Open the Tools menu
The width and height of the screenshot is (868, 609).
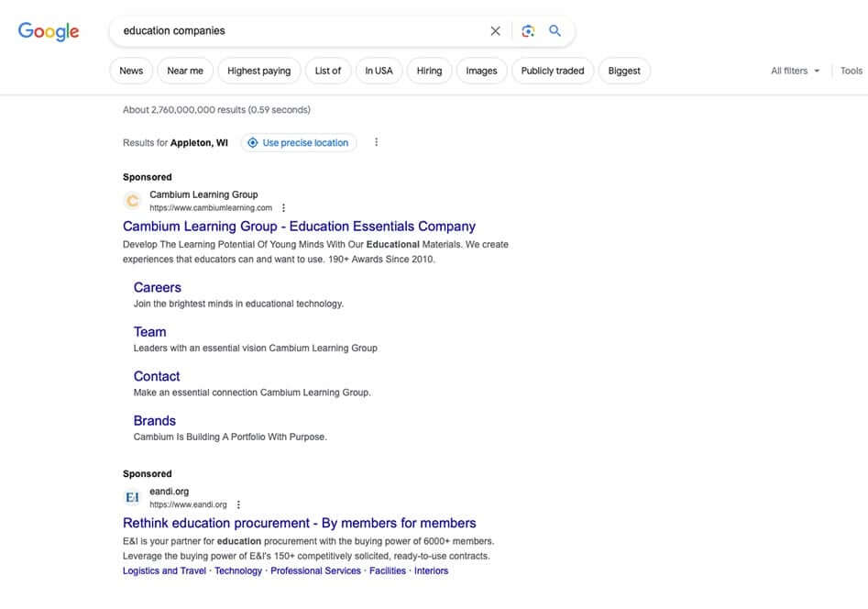(852, 71)
